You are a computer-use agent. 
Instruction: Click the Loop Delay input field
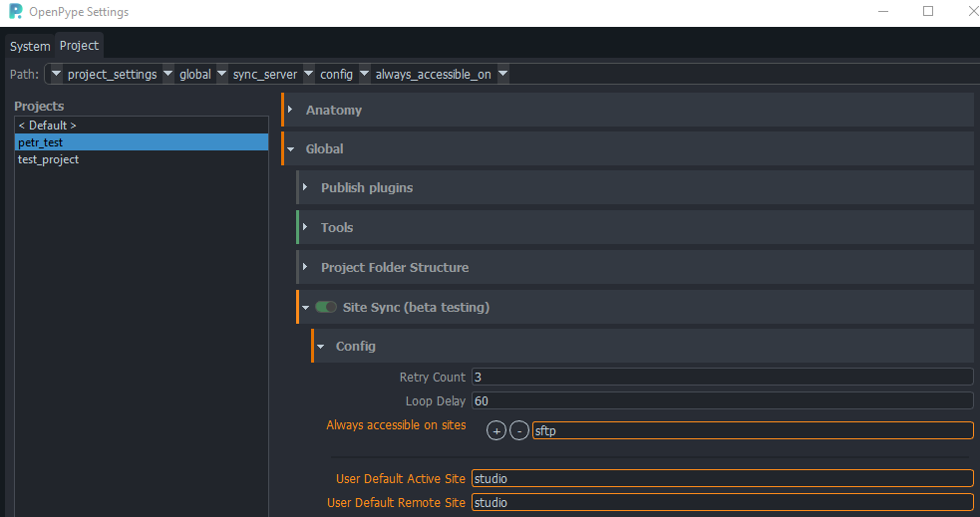point(723,400)
